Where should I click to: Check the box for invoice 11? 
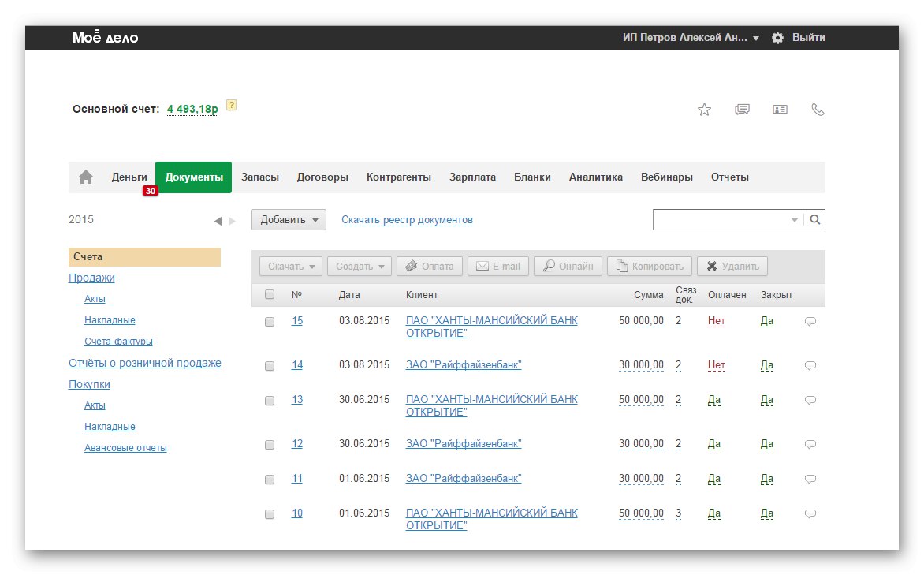click(x=270, y=480)
